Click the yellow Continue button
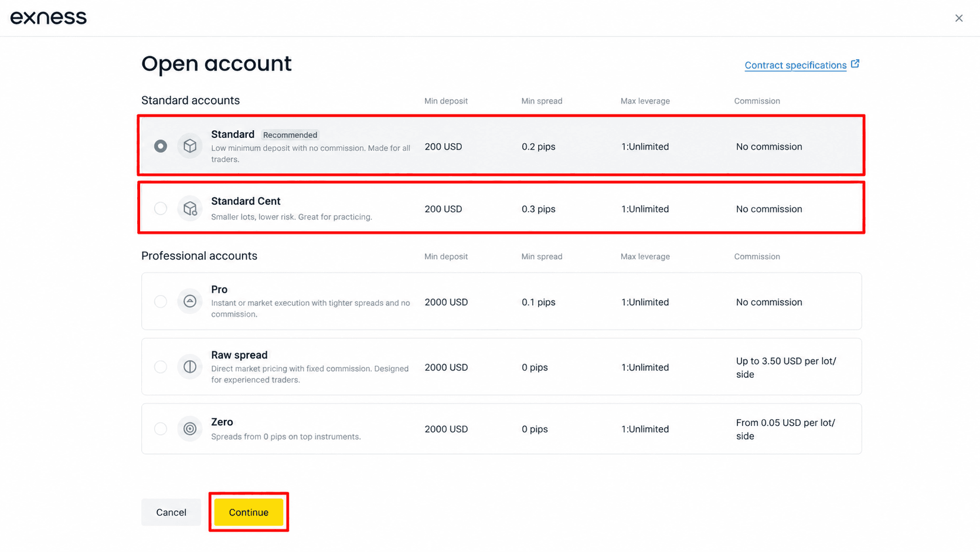The height and width of the screenshot is (552, 980). 249,512
